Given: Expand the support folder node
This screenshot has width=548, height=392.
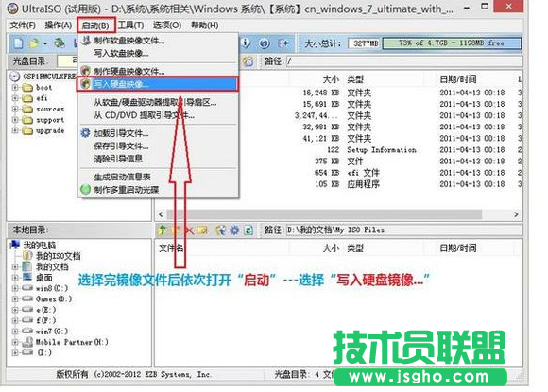Looking at the screenshot, I should tap(15, 120).
